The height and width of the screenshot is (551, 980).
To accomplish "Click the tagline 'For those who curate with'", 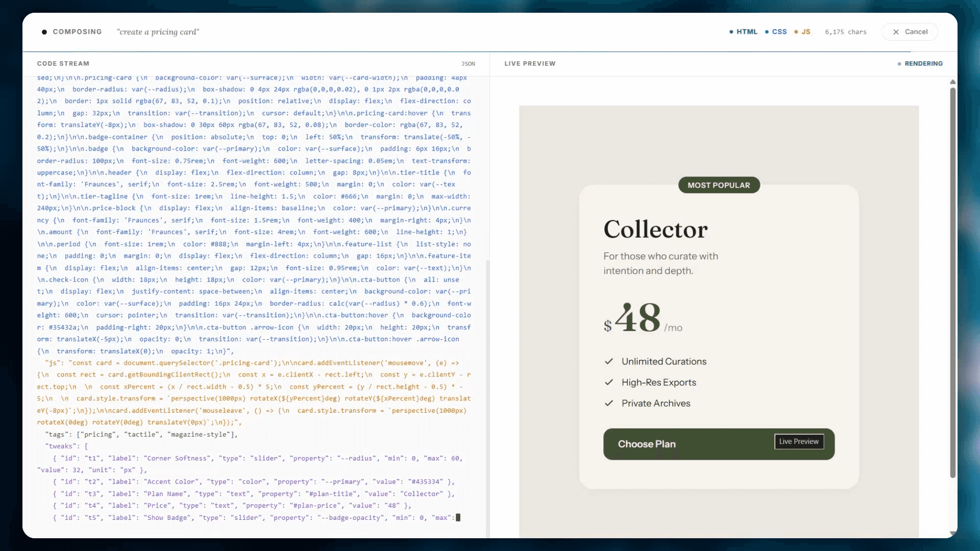I will click(x=660, y=256).
